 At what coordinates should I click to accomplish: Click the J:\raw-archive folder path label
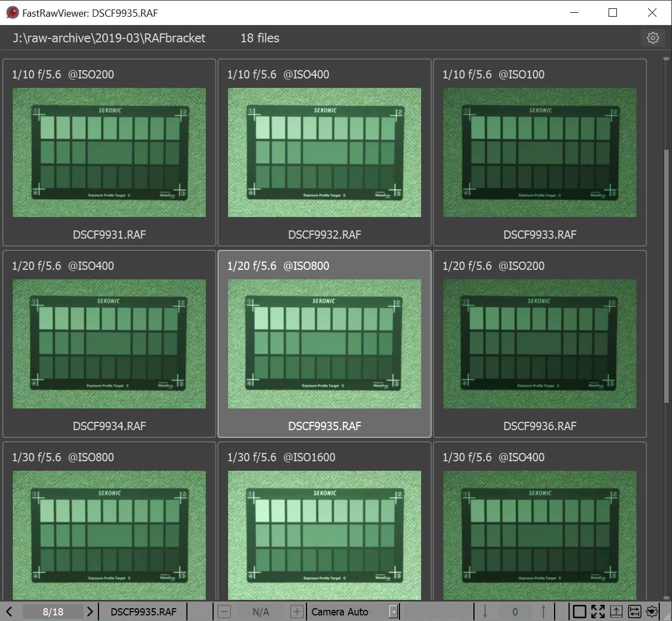click(109, 38)
